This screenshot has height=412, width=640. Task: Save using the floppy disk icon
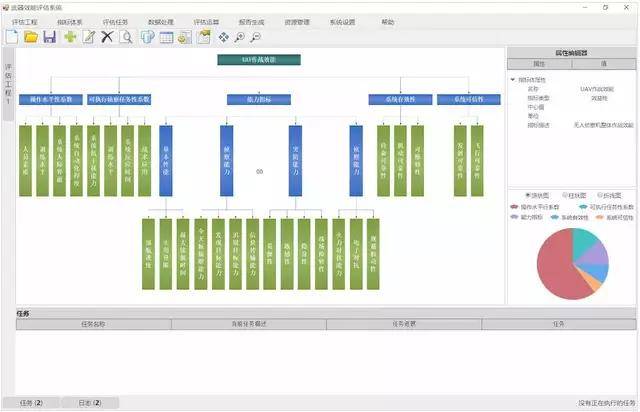coord(49,37)
